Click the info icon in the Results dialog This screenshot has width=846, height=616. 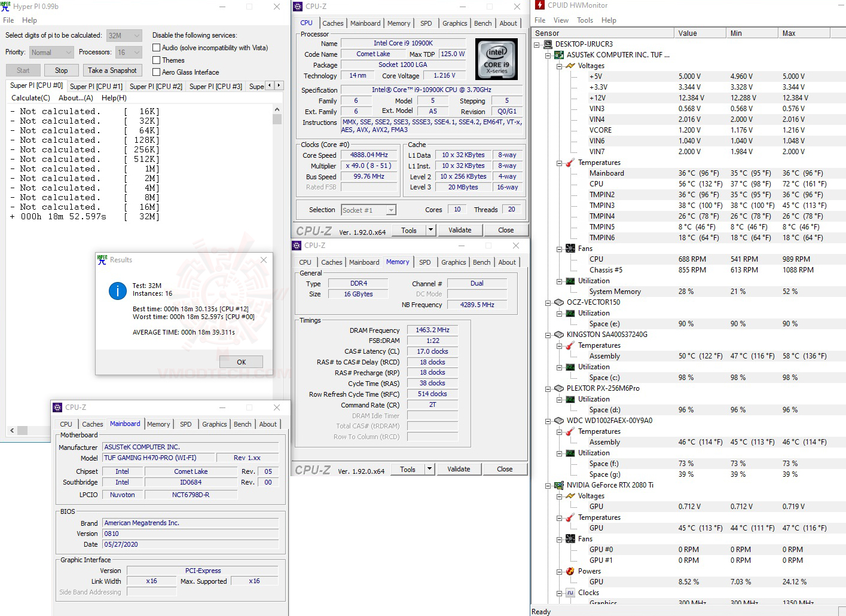click(x=117, y=291)
